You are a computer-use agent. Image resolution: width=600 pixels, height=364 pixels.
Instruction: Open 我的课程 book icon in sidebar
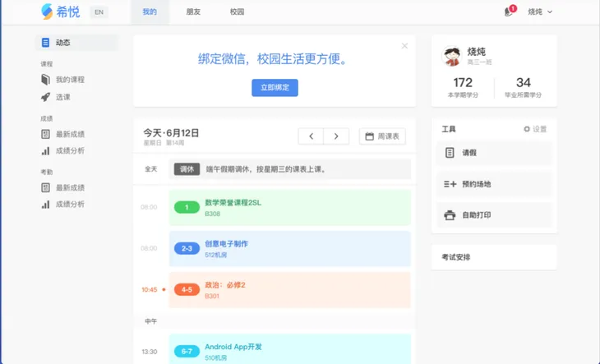pyautogui.click(x=46, y=80)
